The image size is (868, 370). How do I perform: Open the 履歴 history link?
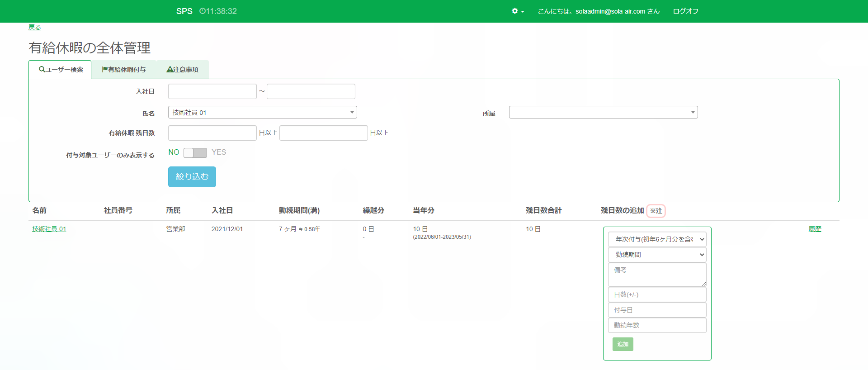point(815,229)
